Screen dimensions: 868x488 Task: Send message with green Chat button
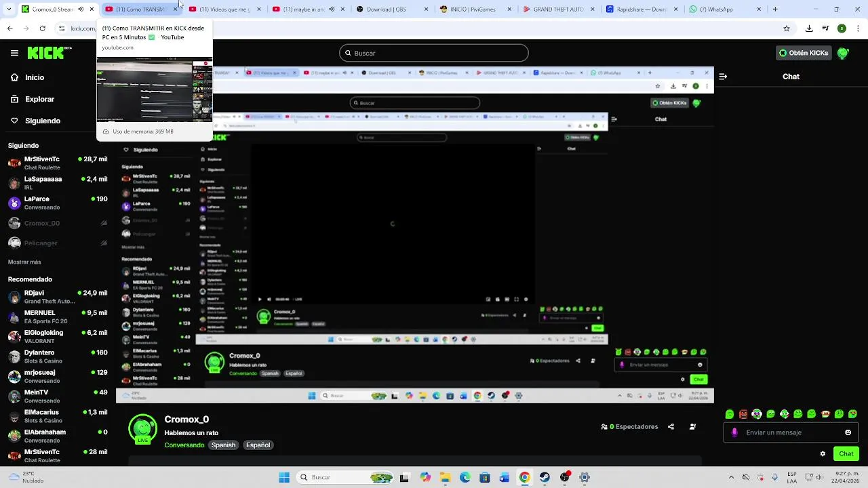[846, 454]
